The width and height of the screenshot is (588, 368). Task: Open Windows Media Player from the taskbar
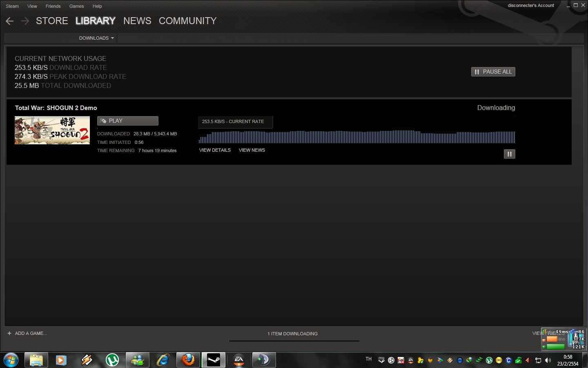click(x=61, y=360)
